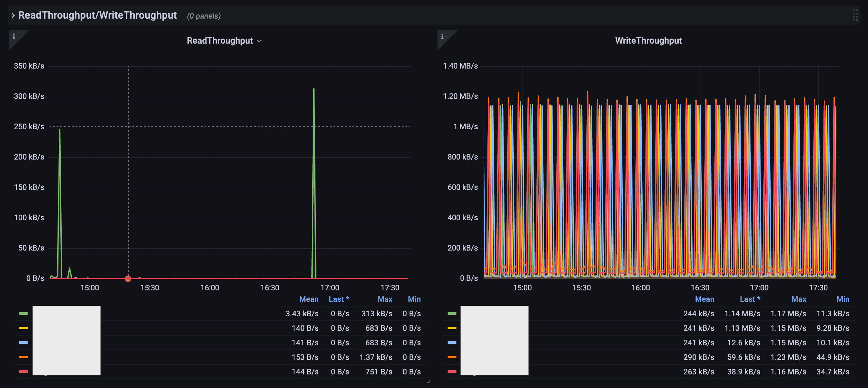
Task: Sort ReadThroughput legend by Min column
Action: (414, 299)
